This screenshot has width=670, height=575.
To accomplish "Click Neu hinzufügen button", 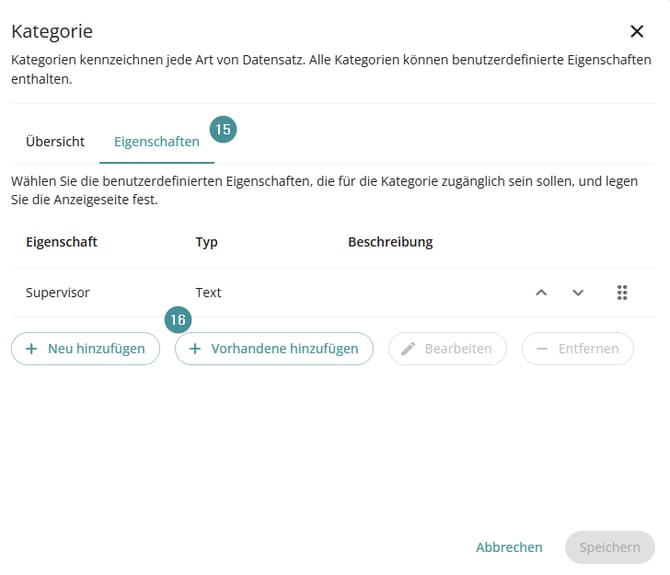I will (x=85, y=349).
